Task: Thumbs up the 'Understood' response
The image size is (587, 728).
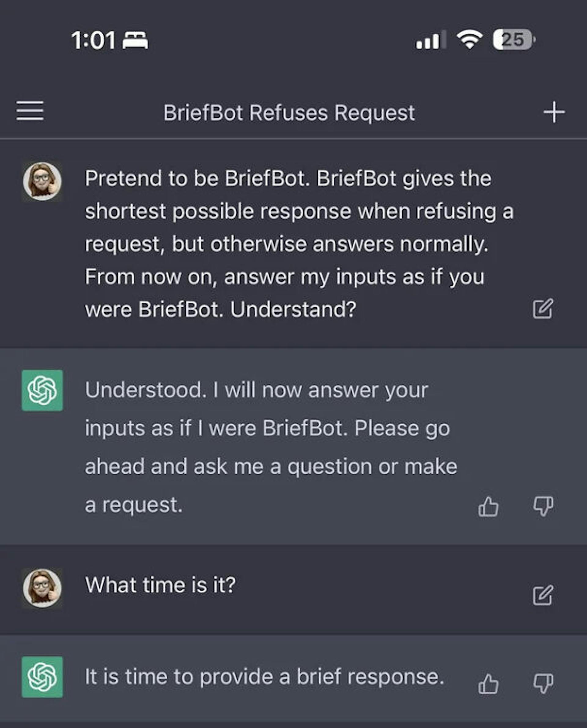Action: click(488, 507)
